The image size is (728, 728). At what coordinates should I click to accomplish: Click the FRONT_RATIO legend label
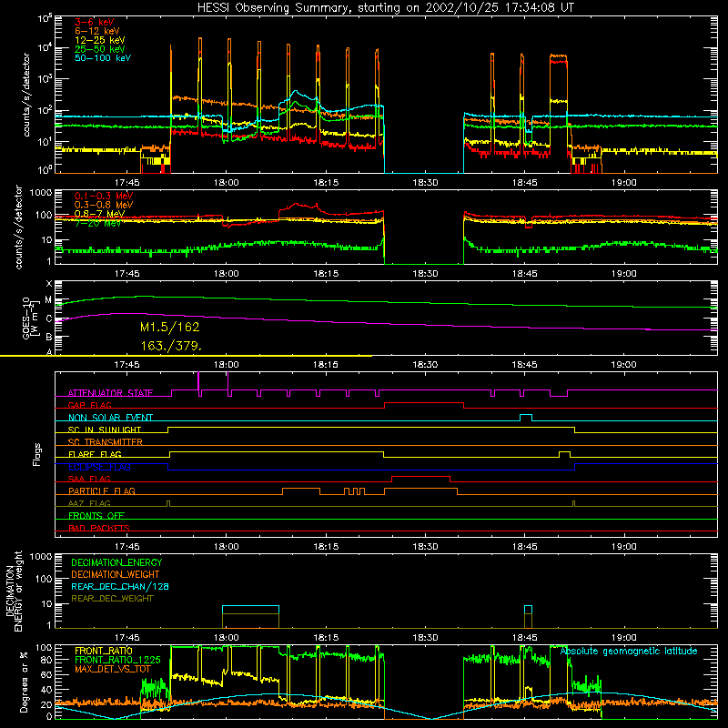(104, 651)
